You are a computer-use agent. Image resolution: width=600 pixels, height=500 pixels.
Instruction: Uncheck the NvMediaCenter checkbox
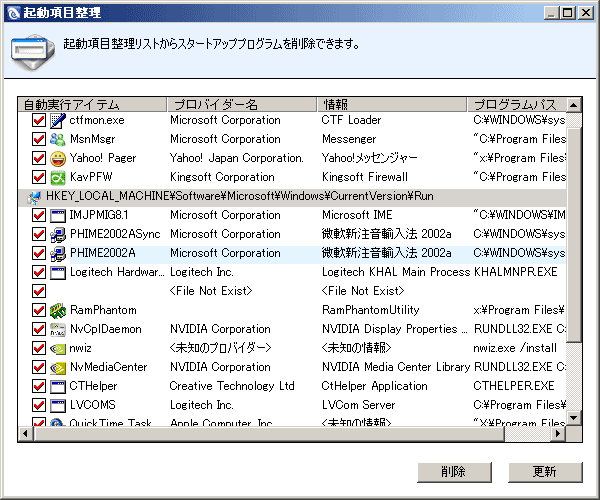click(39, 368)
